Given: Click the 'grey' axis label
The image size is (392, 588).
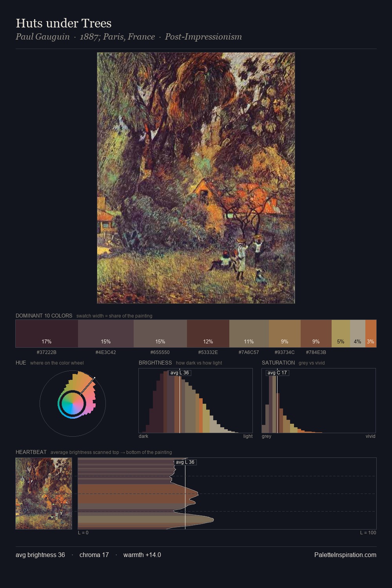Looking at the screenshot, I should (x=267, y=436).
